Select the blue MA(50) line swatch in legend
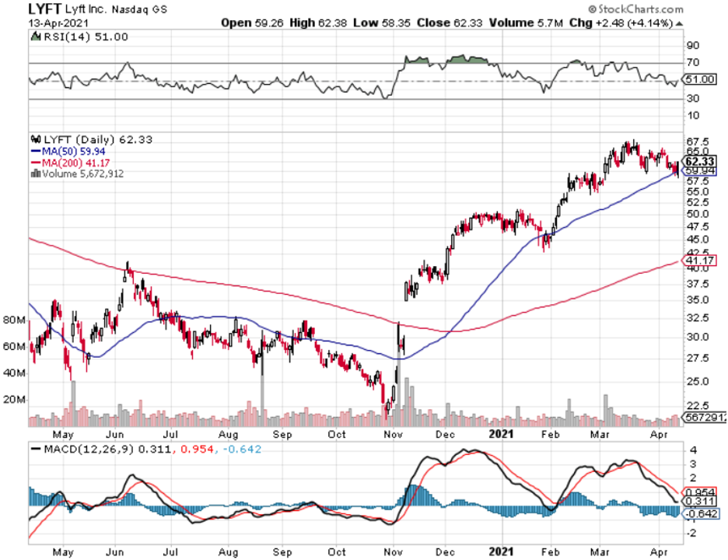Viewport: 728px width, 560px height. 36,152
